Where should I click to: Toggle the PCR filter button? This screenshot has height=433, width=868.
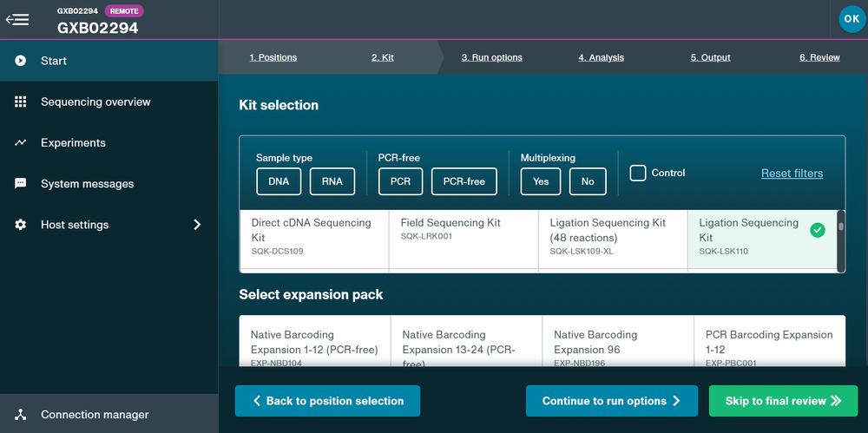click(401, 181)
